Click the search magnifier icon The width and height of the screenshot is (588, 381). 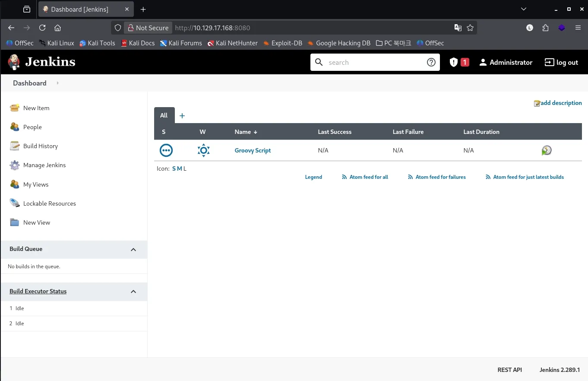coord(319,62)
